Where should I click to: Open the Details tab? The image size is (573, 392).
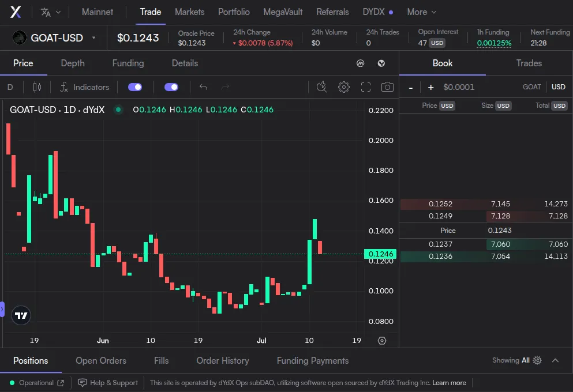click(x=185, y=63)
